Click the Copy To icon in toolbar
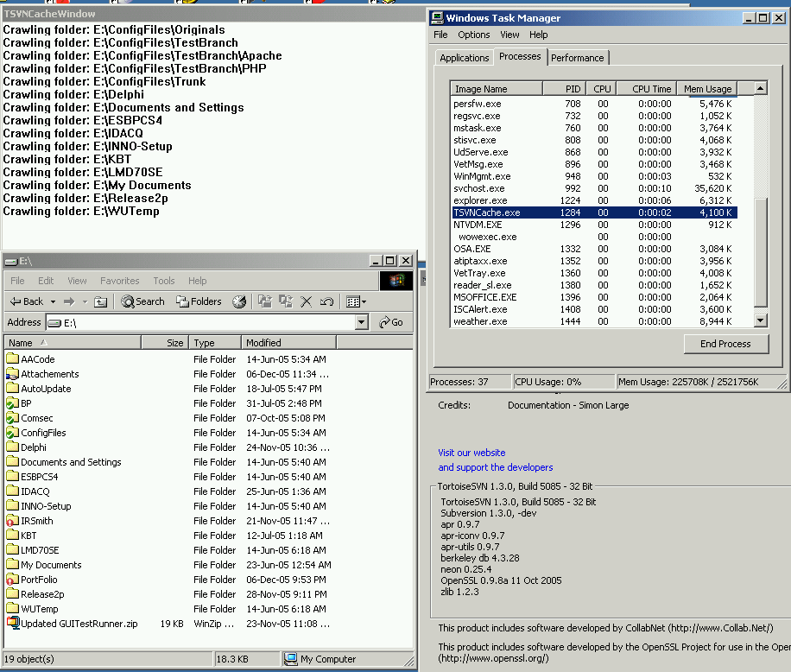The image size is (791, 672). coord(286,301)
